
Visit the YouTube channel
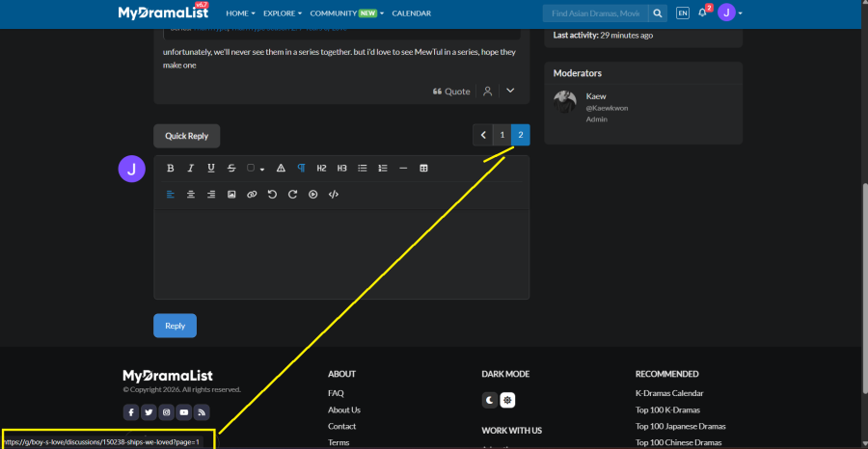pos(184,412)
